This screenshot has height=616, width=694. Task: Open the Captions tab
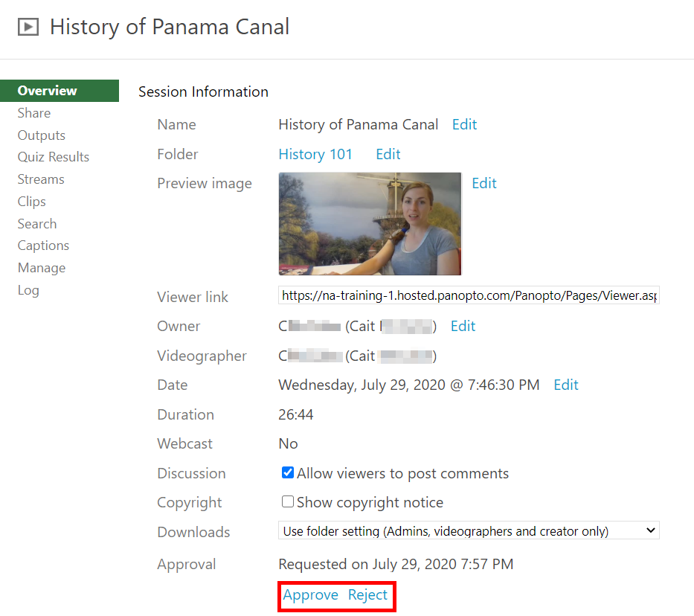[43, 246]
